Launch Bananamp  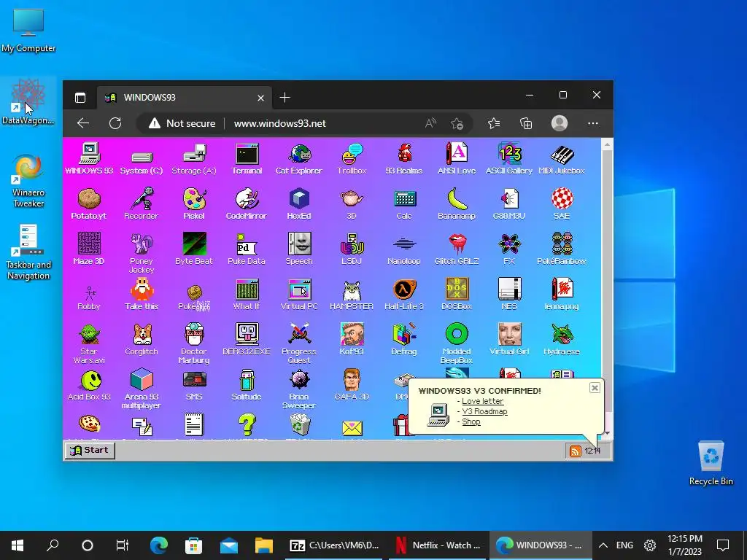pos(457,204)
